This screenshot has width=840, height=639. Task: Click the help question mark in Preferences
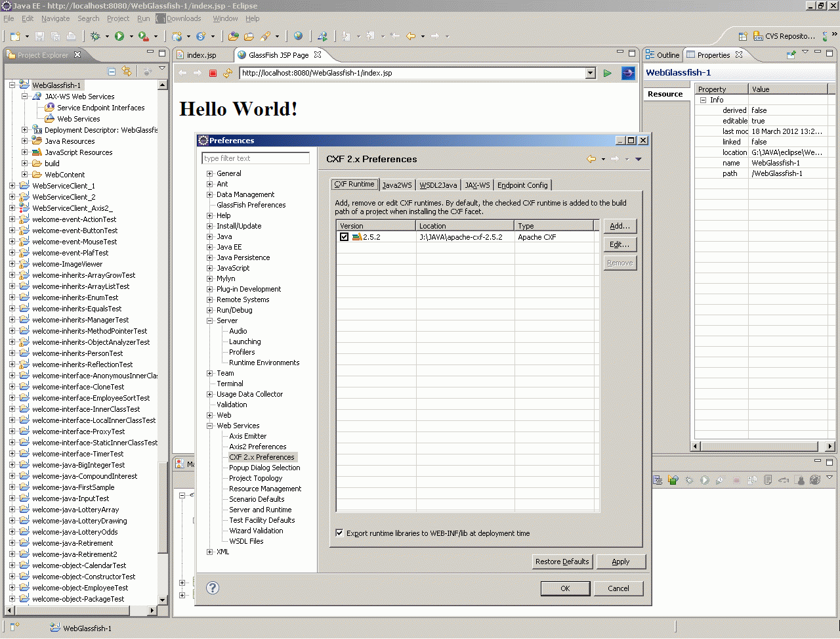click(x=213, y=588)
